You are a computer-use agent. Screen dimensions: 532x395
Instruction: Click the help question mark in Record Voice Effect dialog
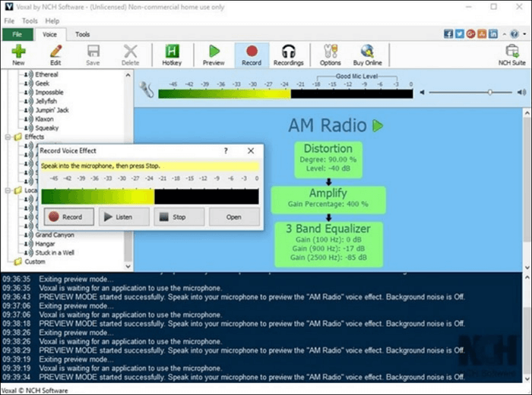point(226,151)
